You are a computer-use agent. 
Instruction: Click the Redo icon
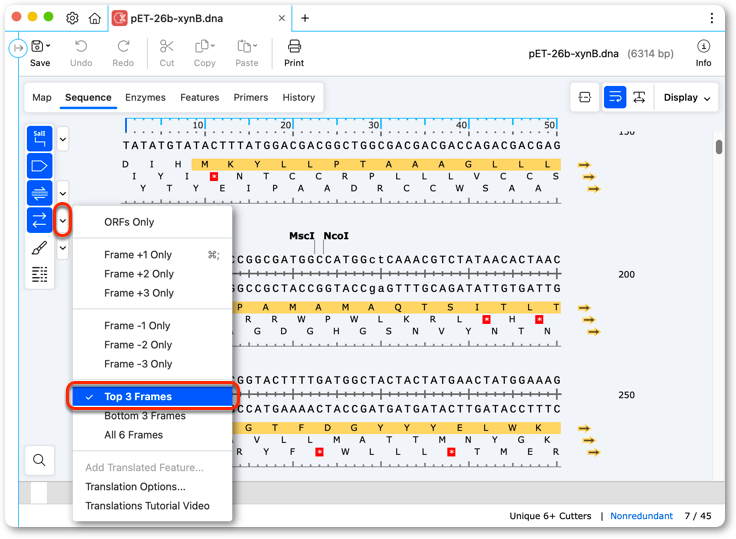tap(123, 46)
